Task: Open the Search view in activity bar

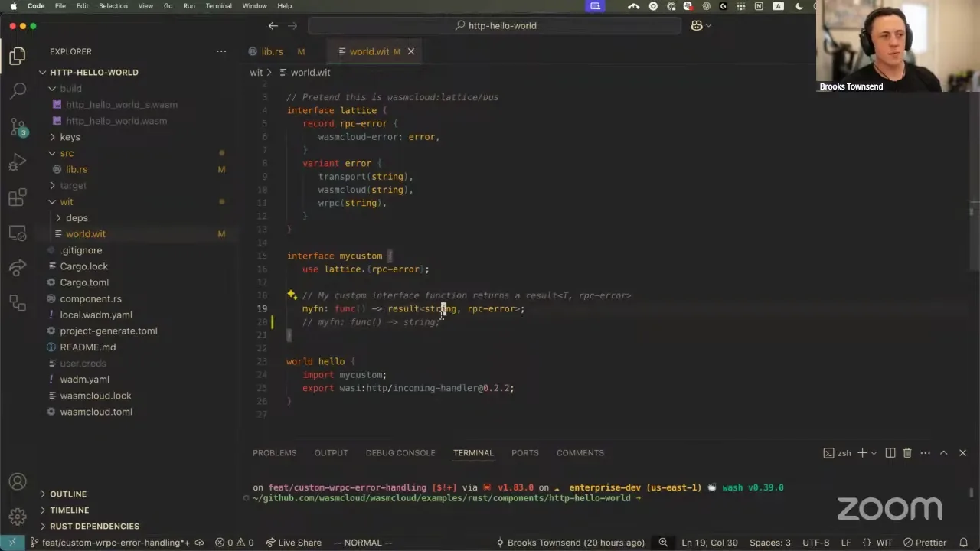Action: (x=18, y=91)
